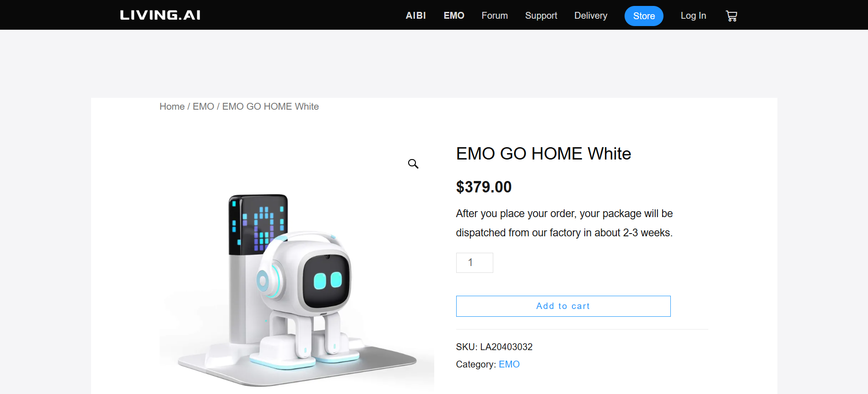Click the pixel display on charging tower
868x394 pixels.
click(x=258, y=225)
